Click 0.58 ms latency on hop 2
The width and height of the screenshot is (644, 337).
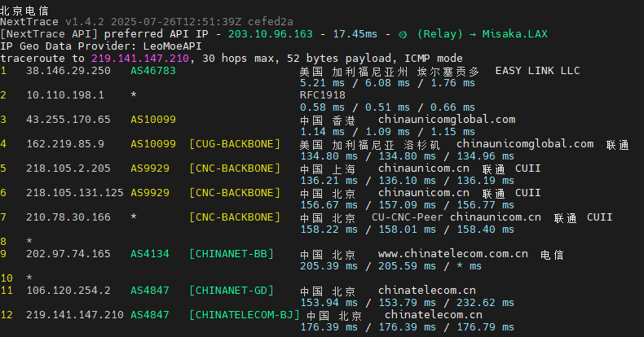pyautogui.click(x=323, y=107)
